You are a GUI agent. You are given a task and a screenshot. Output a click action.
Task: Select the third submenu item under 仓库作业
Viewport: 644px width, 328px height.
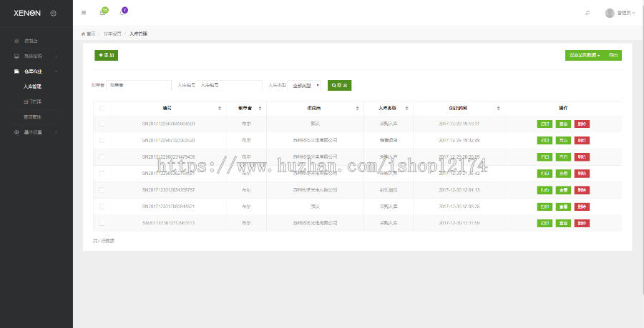(32, 117)
